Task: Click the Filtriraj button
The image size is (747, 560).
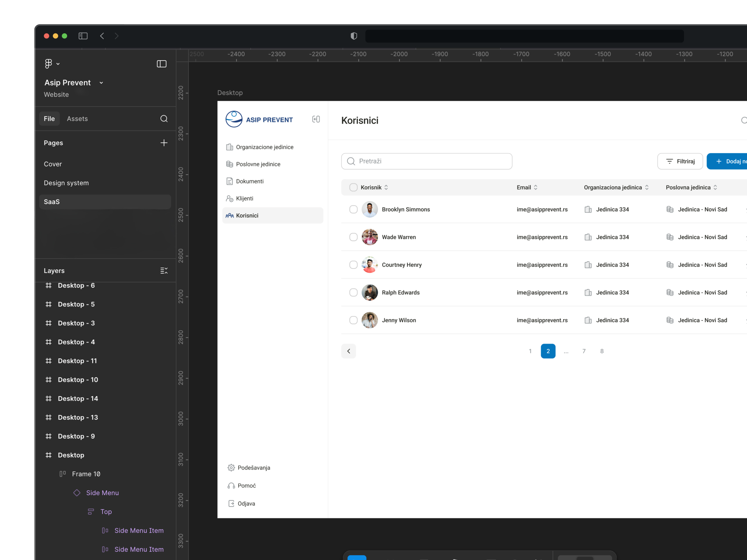Action: point(680,161)
